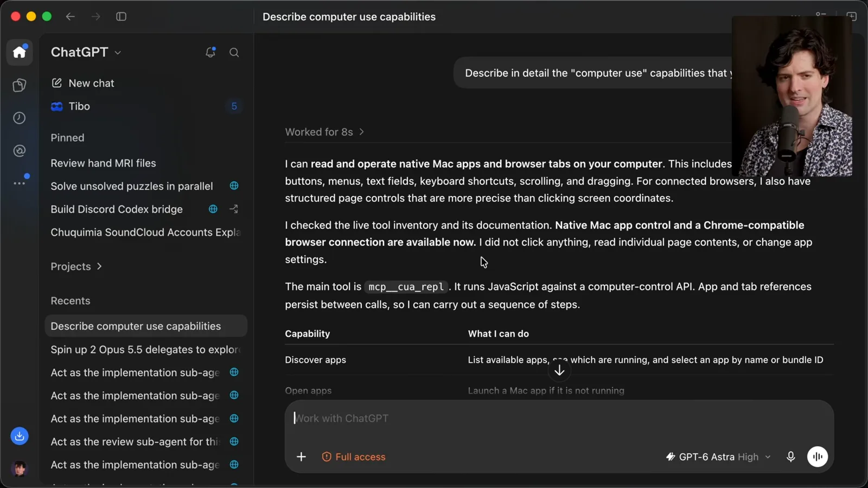Click the mcp__cua_repl code label
Image resolution: width=868 pixels, height=488 pixels.
tap(406, 287)
